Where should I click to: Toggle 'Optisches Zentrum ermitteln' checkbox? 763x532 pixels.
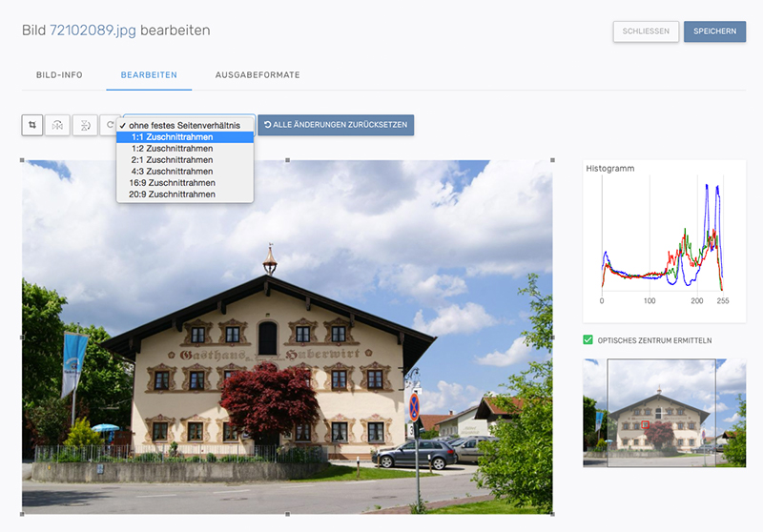click(588, 340)
